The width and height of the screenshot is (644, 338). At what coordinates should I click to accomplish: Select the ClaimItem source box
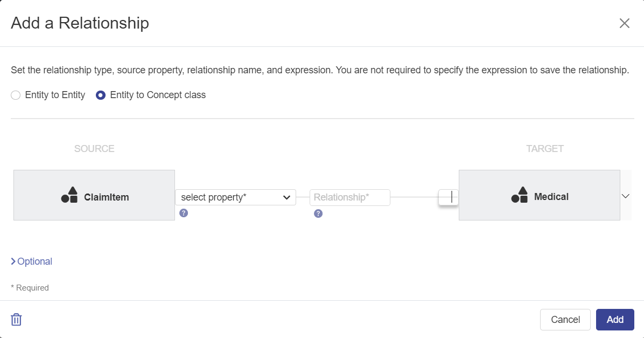94,195
